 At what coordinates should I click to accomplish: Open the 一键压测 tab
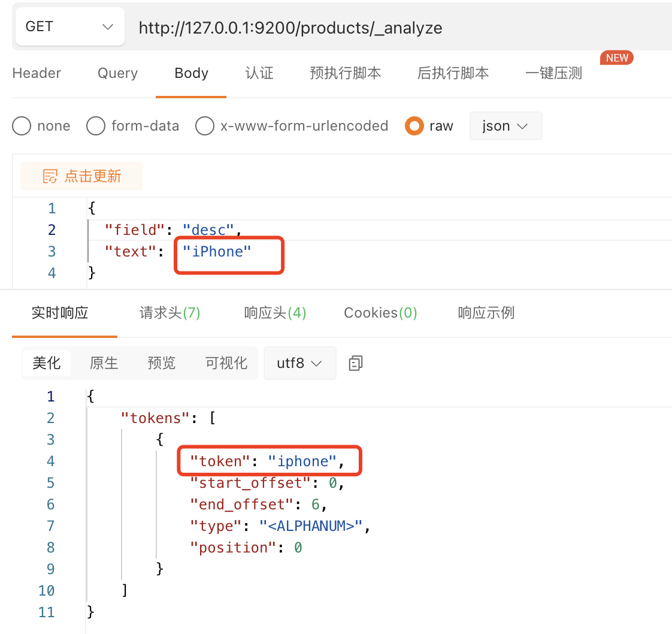554,73
